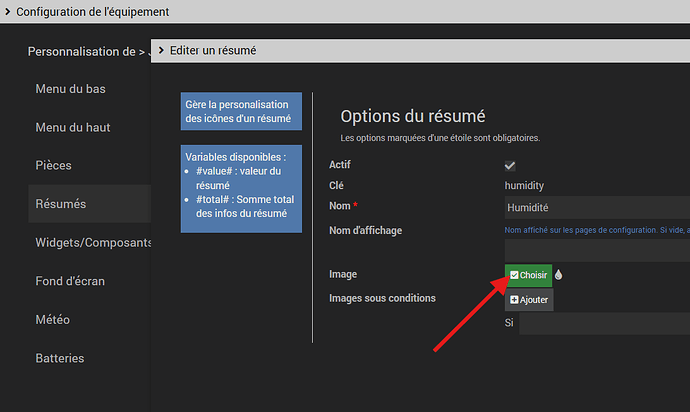This screenshot has width=690, height=412.
Task: Click the Gère la personalisation info box
Action: [241, 111]
